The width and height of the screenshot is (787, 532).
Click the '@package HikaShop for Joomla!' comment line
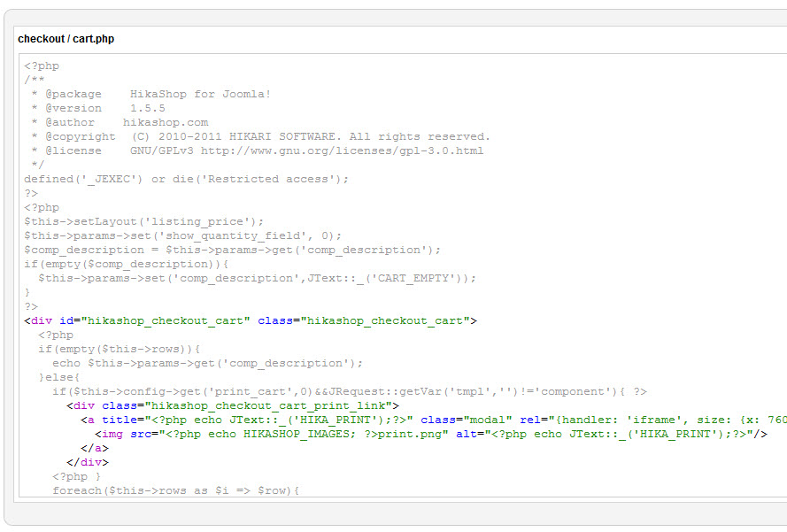pyautogui.click(x=150, y=94)
